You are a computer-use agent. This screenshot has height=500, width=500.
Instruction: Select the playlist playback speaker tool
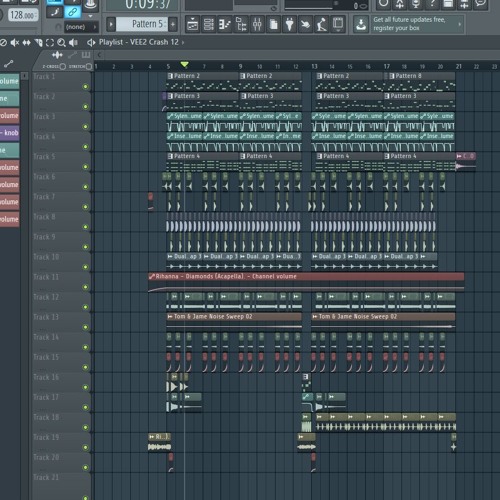point(73,42)
